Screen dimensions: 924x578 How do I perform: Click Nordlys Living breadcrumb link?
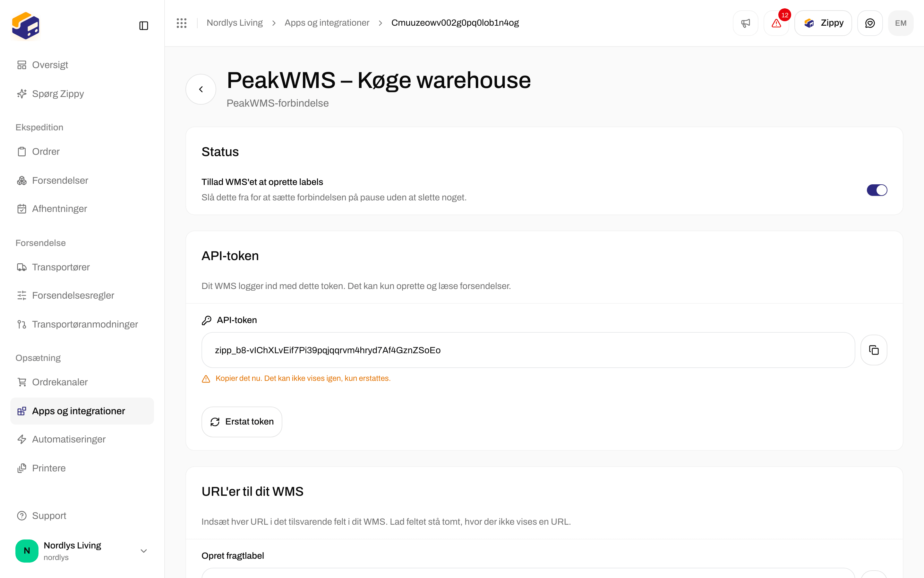[235, 23]
